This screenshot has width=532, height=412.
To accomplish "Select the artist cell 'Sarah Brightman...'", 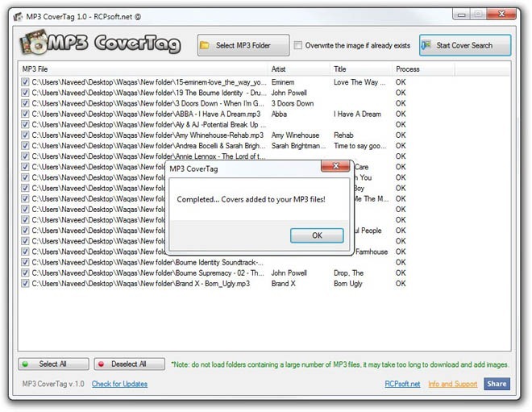I will (x=298, y=146).
